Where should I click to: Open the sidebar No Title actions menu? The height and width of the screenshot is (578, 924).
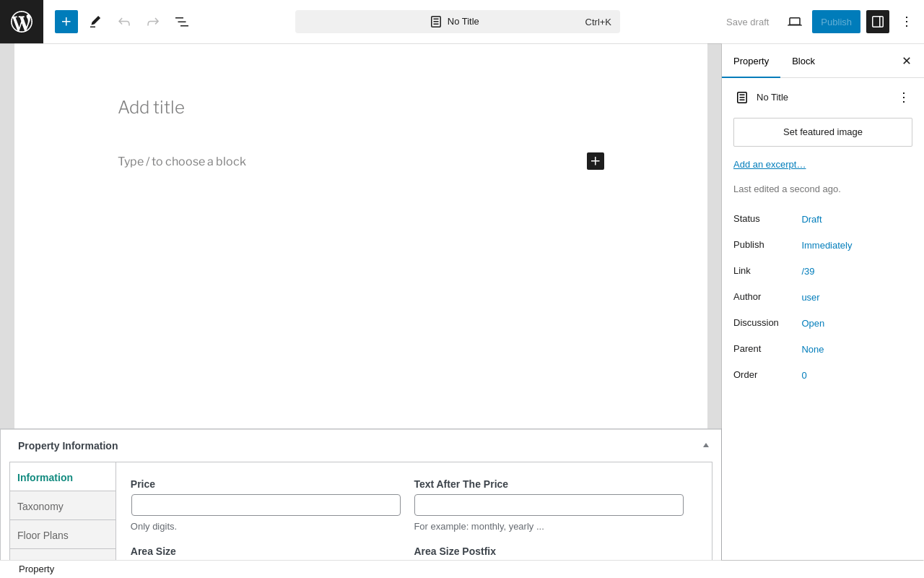[904, 98]
